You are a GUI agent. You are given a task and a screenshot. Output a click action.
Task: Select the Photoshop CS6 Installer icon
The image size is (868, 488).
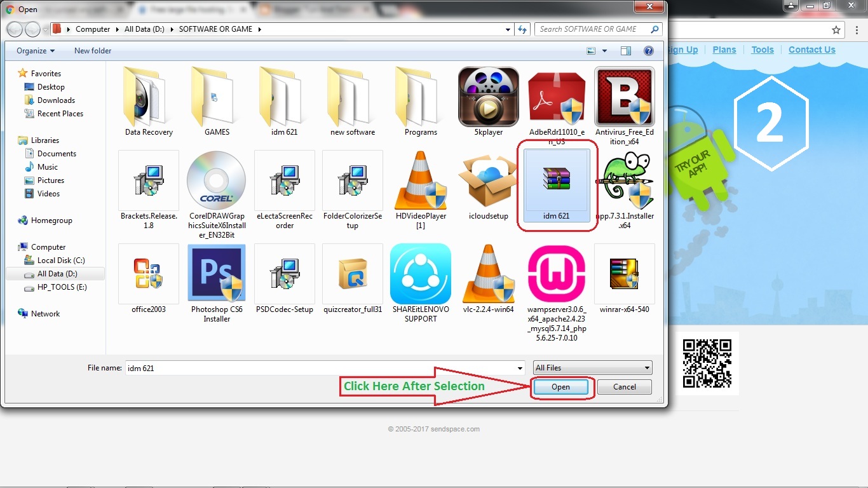pos(216,274)
